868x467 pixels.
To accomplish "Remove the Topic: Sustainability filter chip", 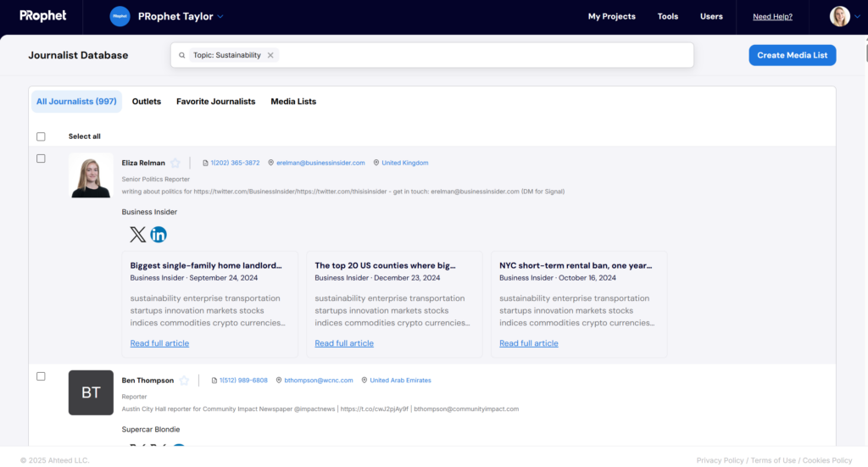I will [270, 55].
